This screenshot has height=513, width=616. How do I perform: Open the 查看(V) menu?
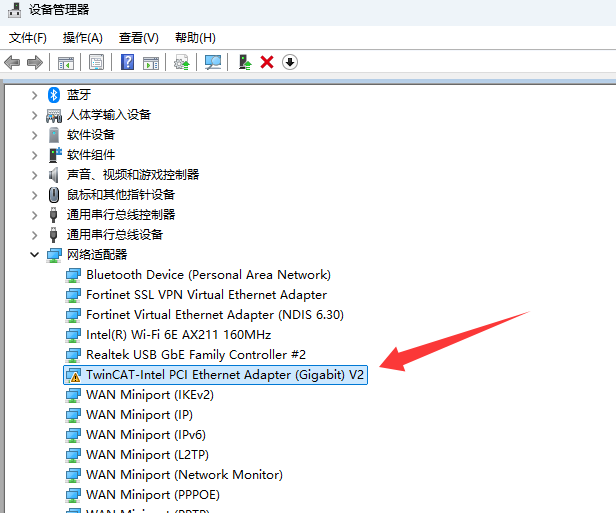click(x=138, y=37)
